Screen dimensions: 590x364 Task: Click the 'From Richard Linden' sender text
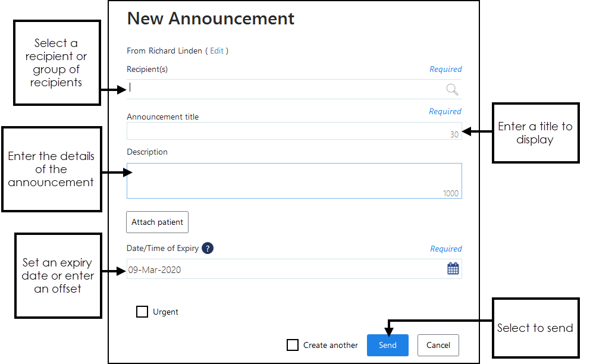coord(164,51)
